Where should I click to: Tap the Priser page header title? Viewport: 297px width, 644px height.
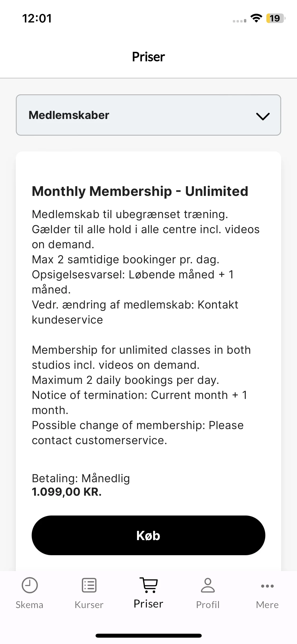point(148,57)
